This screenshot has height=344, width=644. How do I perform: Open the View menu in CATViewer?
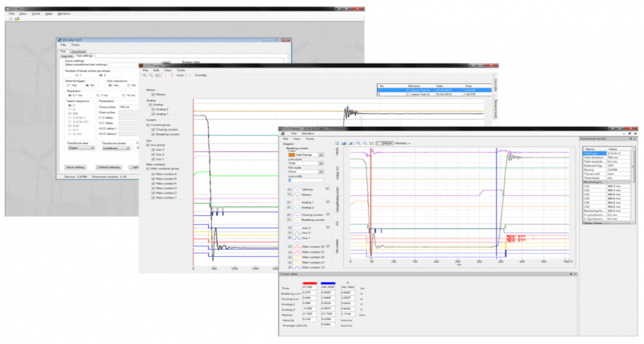(297, 138)
